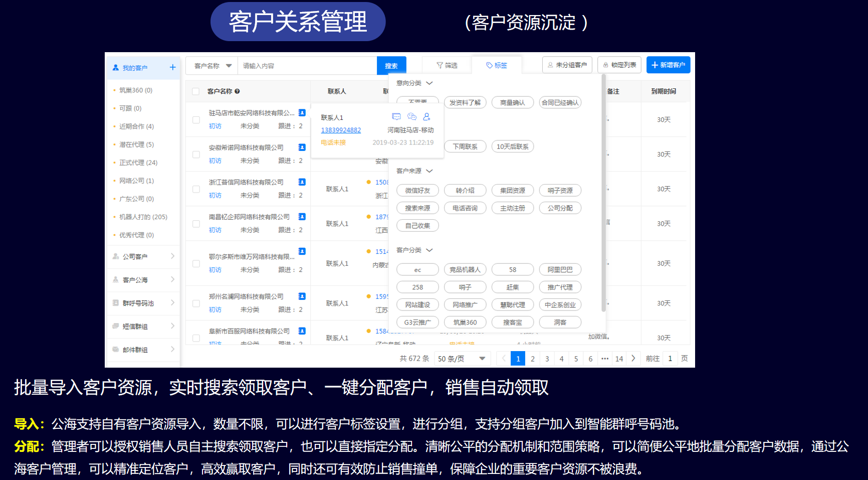
Task: Click the 群呼号码池 sidebar icon
Action: 116,303
